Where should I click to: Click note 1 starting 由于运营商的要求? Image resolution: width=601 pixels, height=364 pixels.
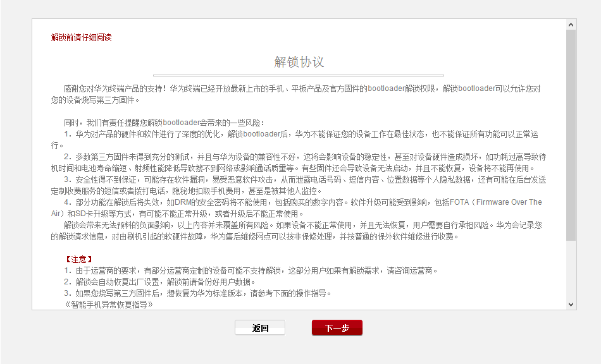pyautogui.click(x=251, y=271)
